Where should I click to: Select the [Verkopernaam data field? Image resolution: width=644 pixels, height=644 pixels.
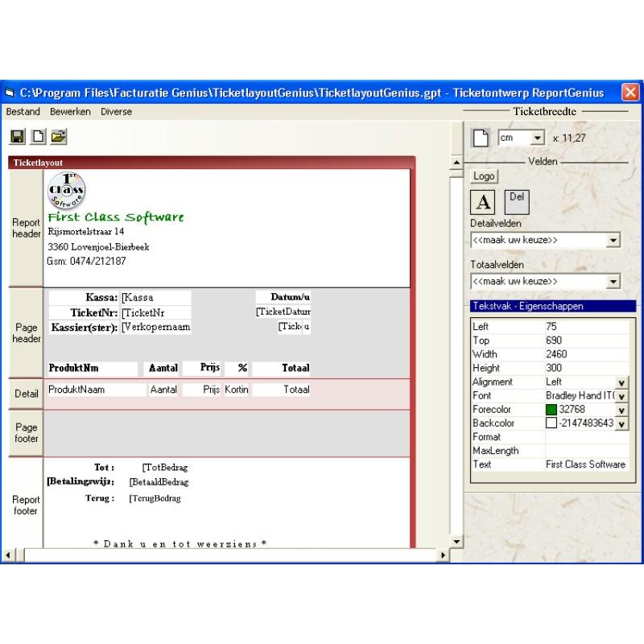coord(155,328)
